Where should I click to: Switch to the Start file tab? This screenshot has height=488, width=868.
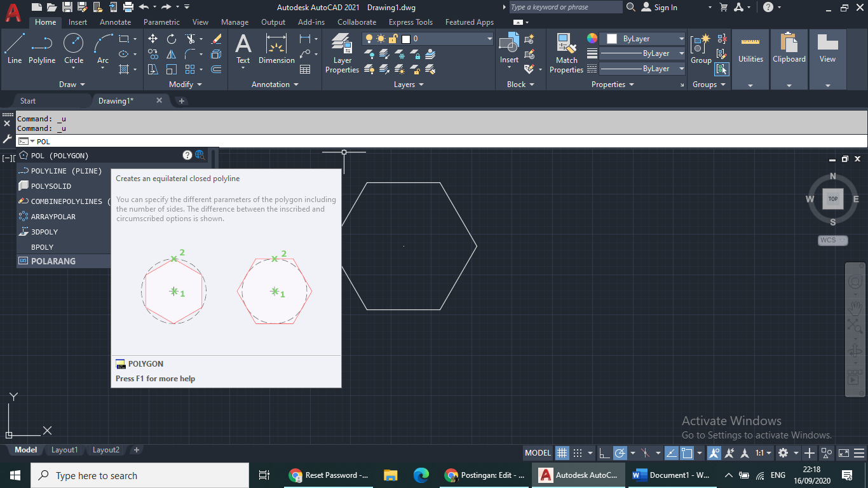coord(28,100)
